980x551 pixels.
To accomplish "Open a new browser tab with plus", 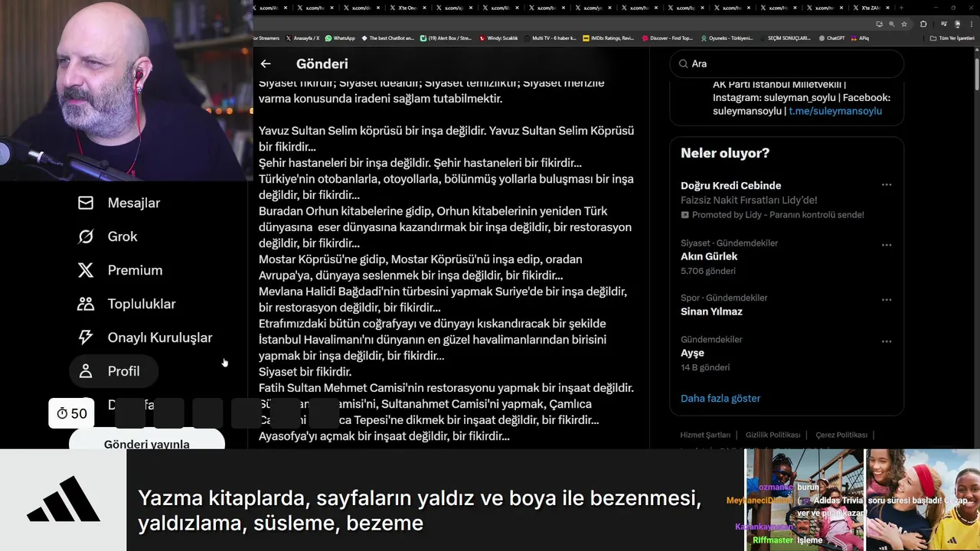I will tap(901, 8).
